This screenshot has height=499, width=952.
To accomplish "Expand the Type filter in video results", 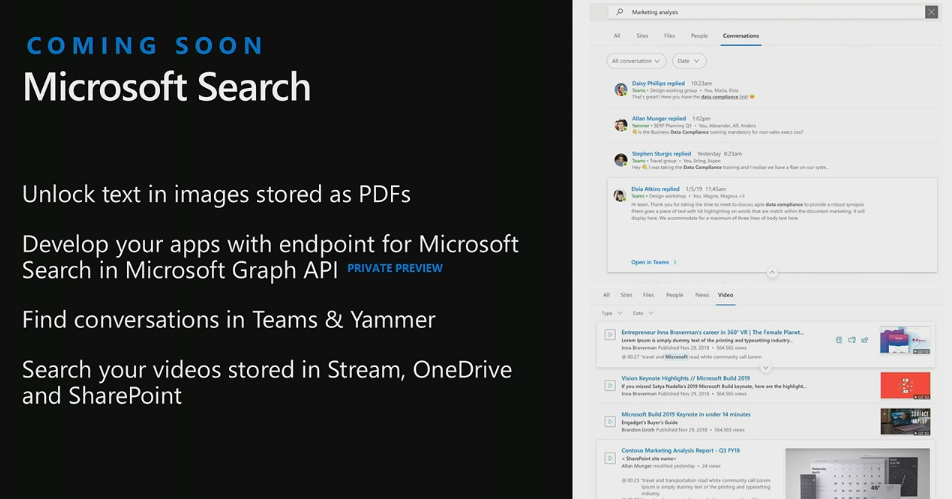I will tap(612, 313).
